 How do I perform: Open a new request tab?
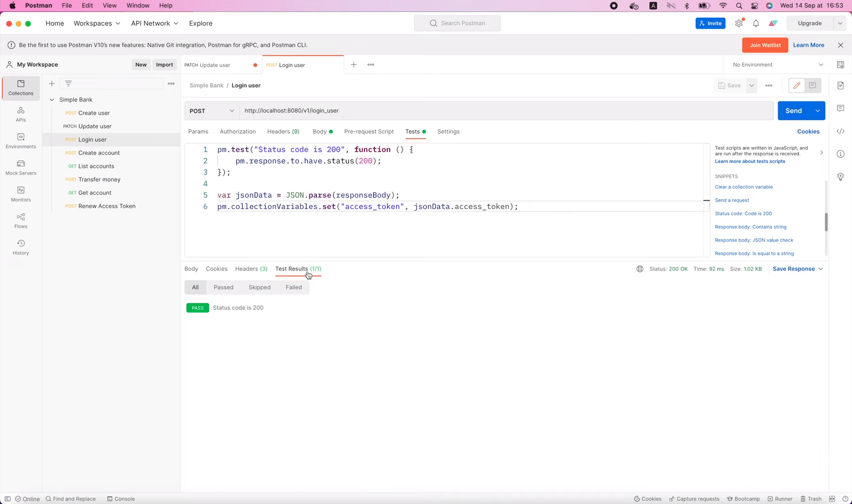[x=354, y=65]
